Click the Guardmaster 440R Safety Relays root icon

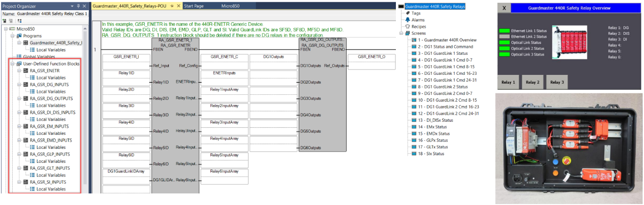(402, 7)
